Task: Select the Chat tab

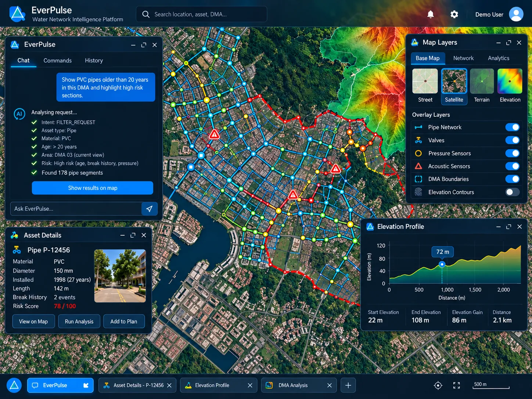Action: pos(24,61)
